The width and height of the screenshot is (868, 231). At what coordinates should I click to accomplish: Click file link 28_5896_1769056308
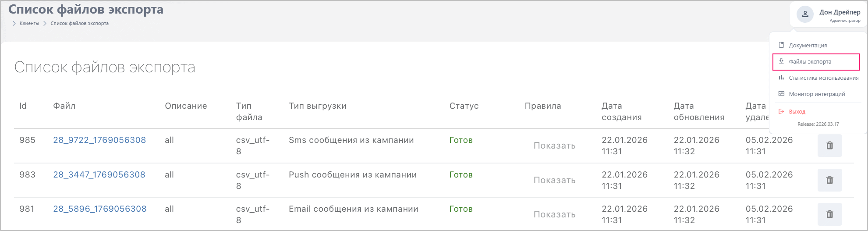pos(100,209)
